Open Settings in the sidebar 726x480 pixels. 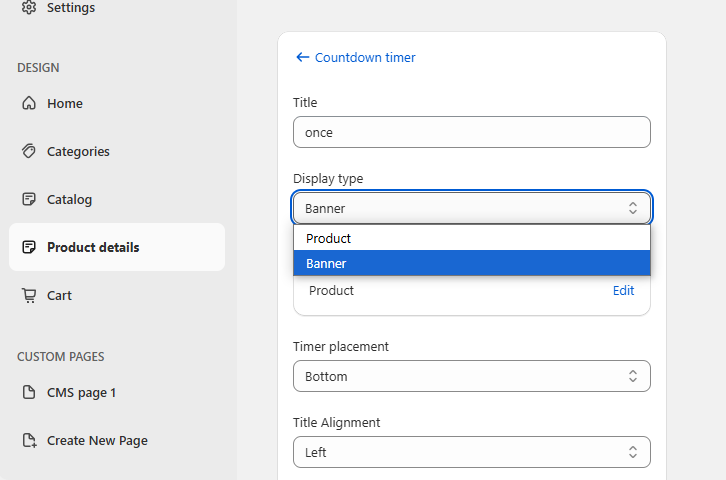[x=71, y=7]
